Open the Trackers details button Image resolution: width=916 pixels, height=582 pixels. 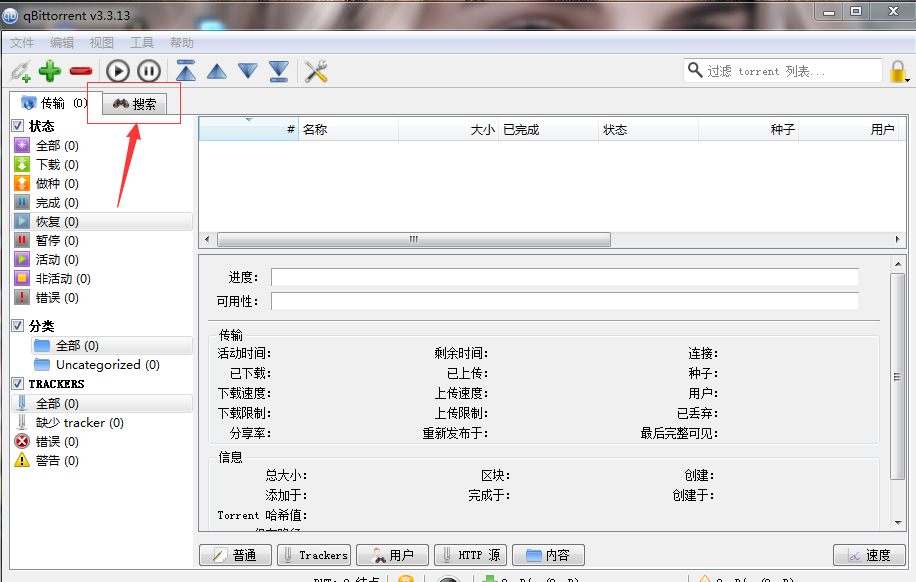coord(314,555)
